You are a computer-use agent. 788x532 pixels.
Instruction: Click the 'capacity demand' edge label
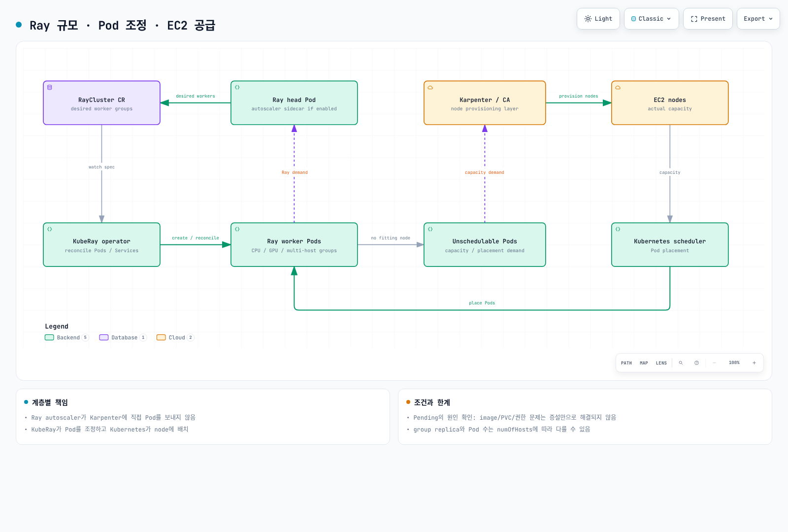[485, 172]
